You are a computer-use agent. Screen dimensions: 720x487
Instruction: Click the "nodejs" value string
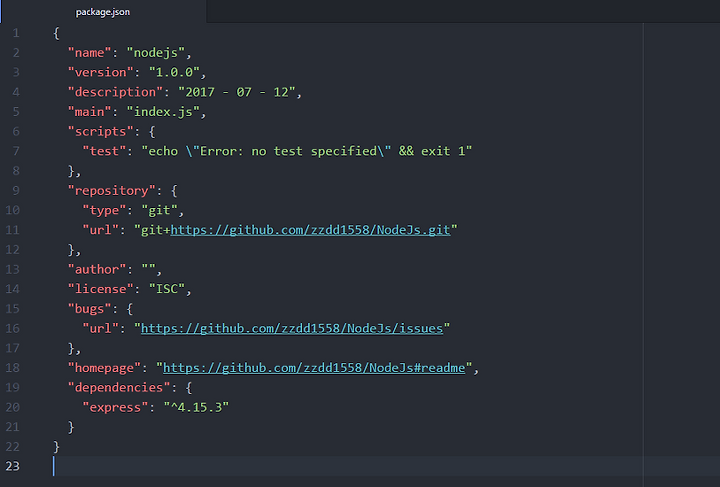[x=155, y=53]
